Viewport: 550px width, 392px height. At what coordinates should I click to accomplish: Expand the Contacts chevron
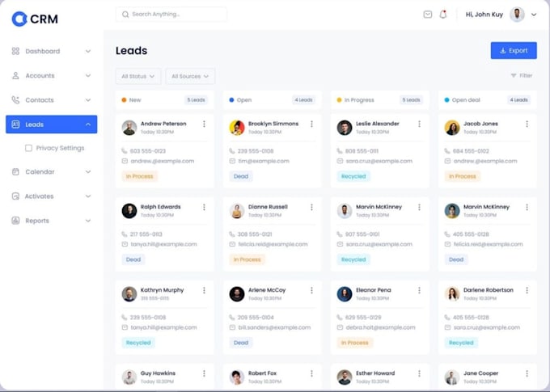(88, 100)
